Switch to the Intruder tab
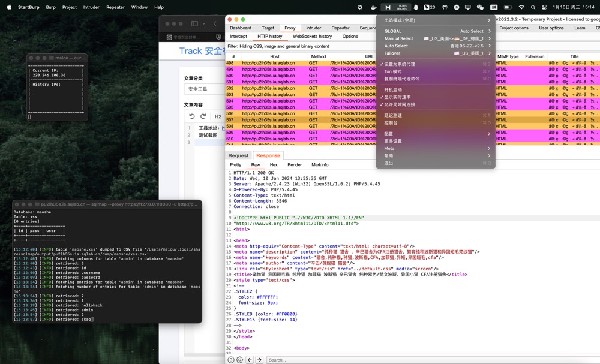600x364 pixels. (x=313, y=28)
